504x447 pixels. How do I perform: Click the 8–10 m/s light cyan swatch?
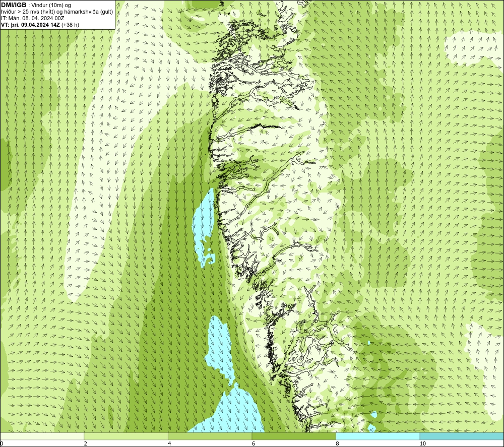pos(377,436)
